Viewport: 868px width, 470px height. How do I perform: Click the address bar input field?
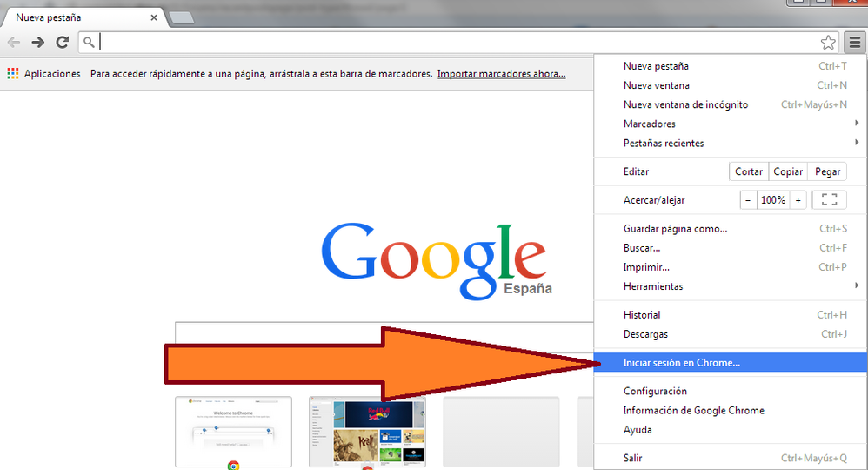pyautogui.click(x=459, y=42)
